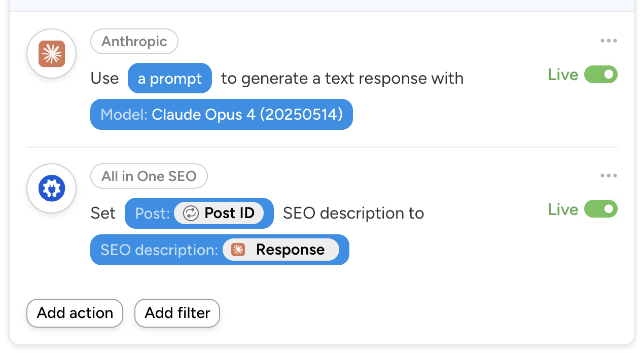The height and width of the screenshot is (353, 644).
Task: Change the Model: Claude Opus 4 selection
Action: [x=221, y=115]
